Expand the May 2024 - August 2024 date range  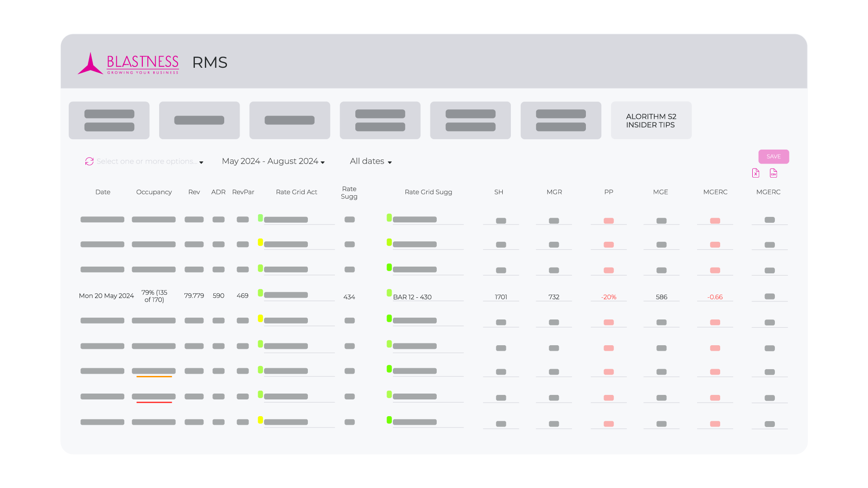[273, 161]
